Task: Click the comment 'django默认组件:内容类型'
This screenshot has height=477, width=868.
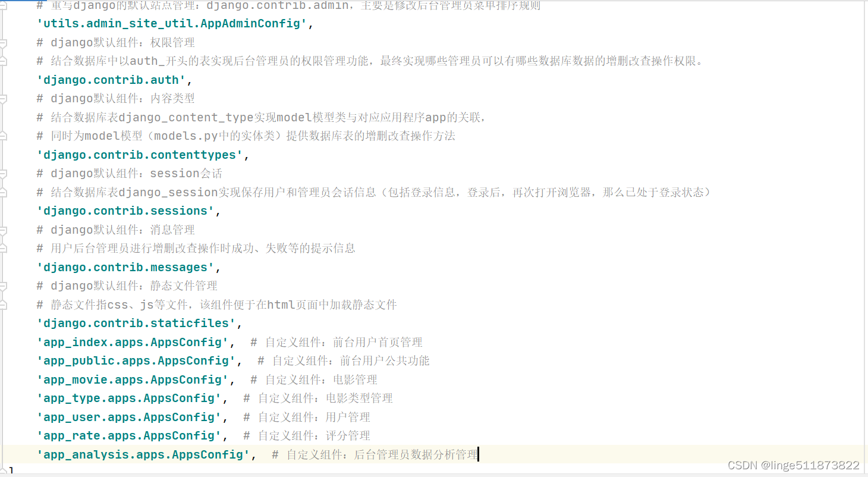Action: pos(116,99)
